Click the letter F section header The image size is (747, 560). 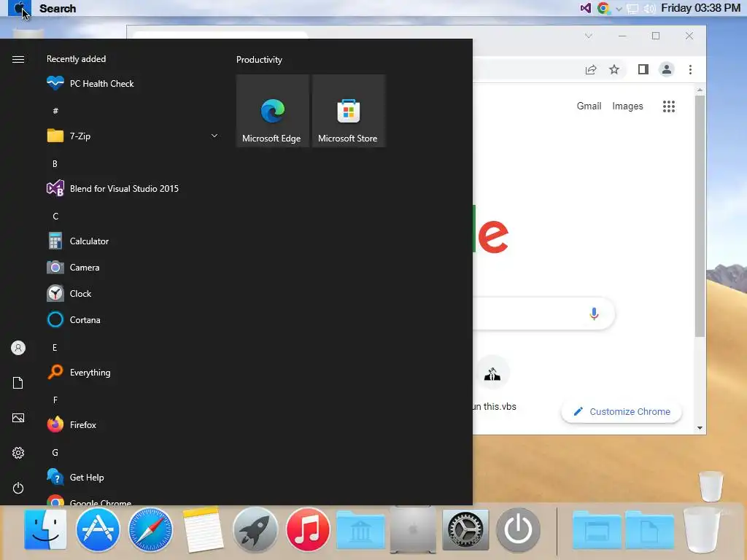(55, 400)
